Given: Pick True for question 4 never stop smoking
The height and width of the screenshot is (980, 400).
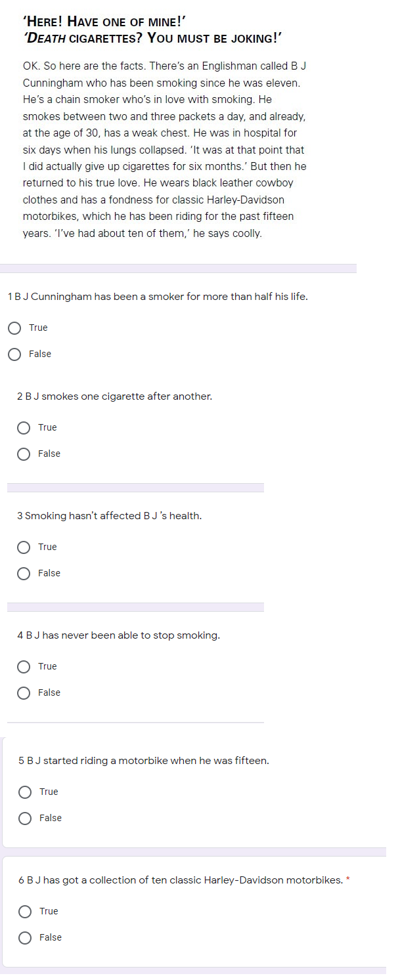Looking at the screenshot, I should pos(24,667).
